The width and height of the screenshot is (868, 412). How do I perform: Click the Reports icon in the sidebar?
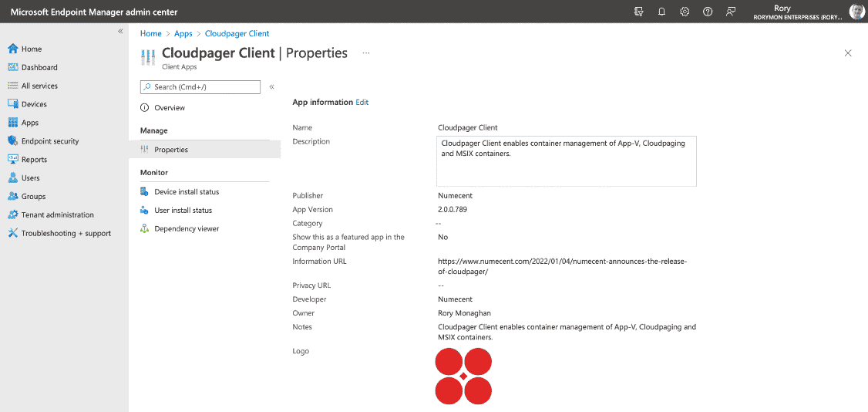(x=13, y=160)
